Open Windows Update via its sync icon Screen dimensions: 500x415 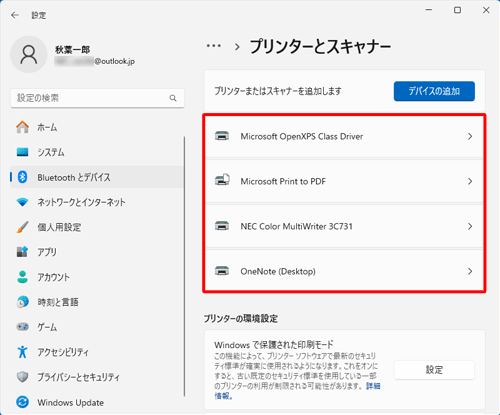point(22,402)
